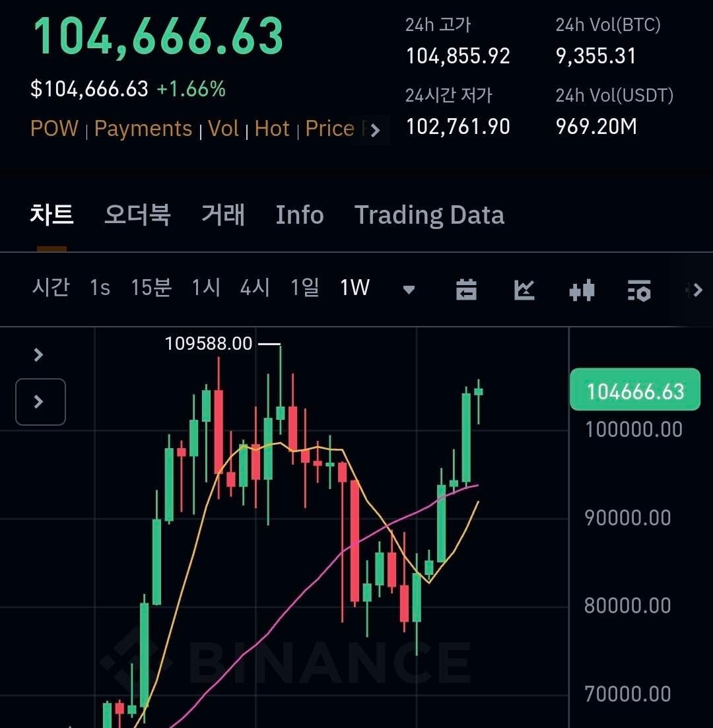Image resolution: width=713 pixels, height=728 pixels.
Task: Open the candlestick chart type icon
Action: 582,290
